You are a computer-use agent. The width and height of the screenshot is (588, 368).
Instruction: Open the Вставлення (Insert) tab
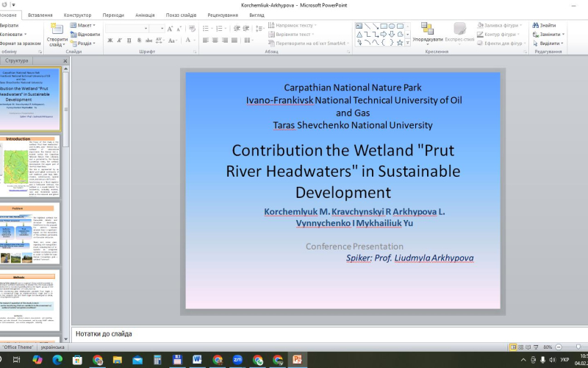pyautogui.click(x=40, y=15)
